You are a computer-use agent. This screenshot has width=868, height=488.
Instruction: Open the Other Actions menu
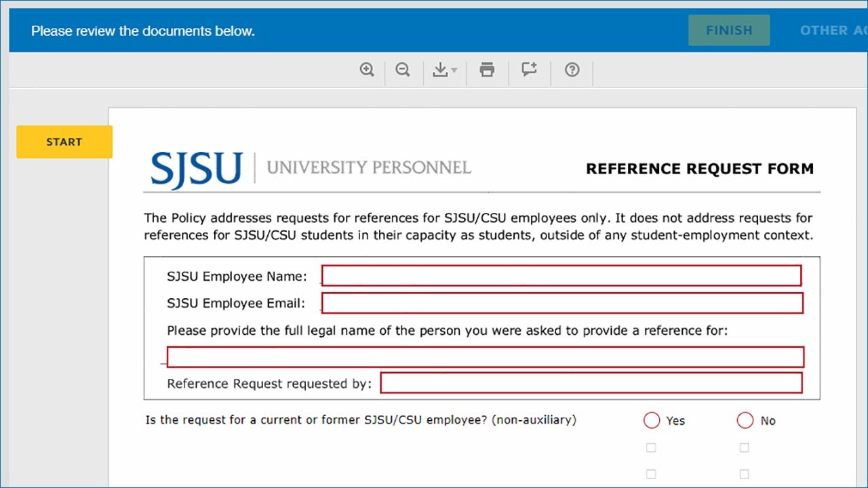[x=833, y=30]
